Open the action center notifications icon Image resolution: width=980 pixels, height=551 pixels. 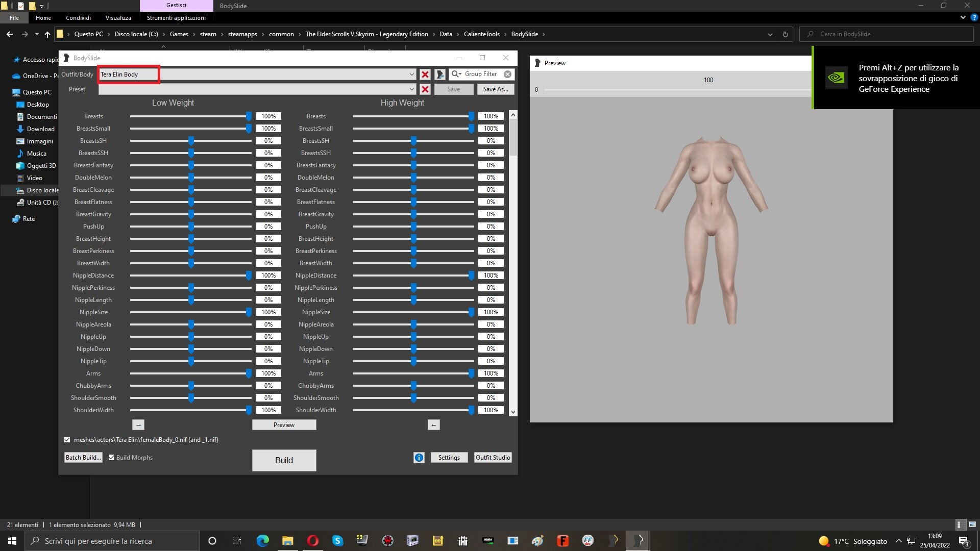click(x=964, y=541)
